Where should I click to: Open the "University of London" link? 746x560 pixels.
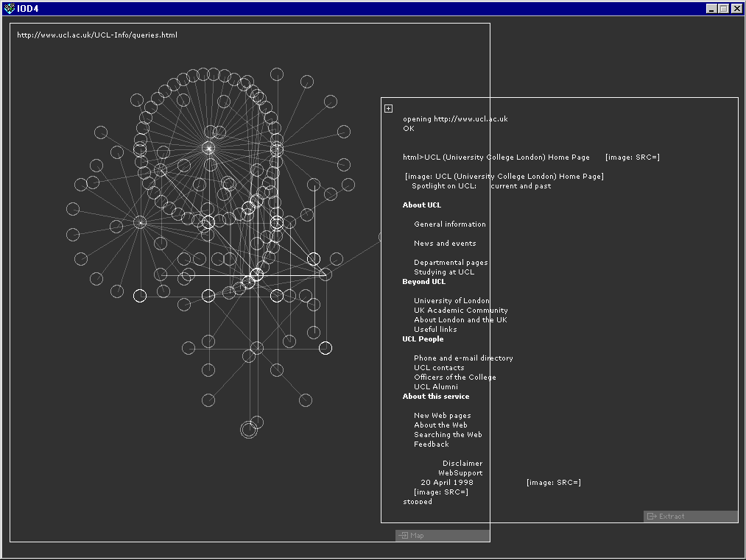(451, 300)
